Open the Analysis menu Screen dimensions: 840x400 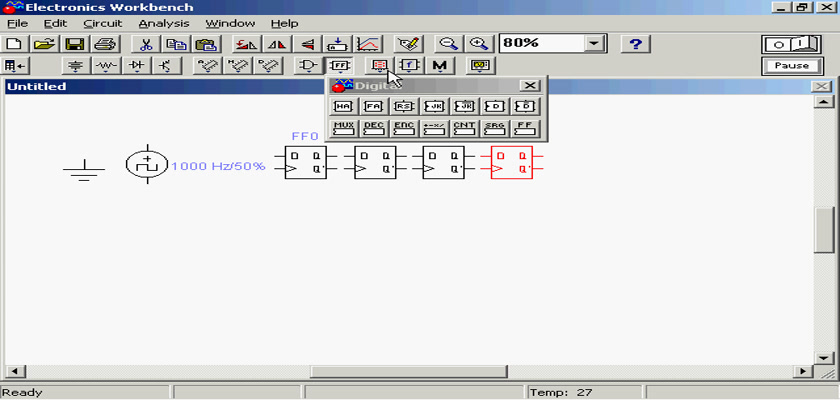point(163,23)
